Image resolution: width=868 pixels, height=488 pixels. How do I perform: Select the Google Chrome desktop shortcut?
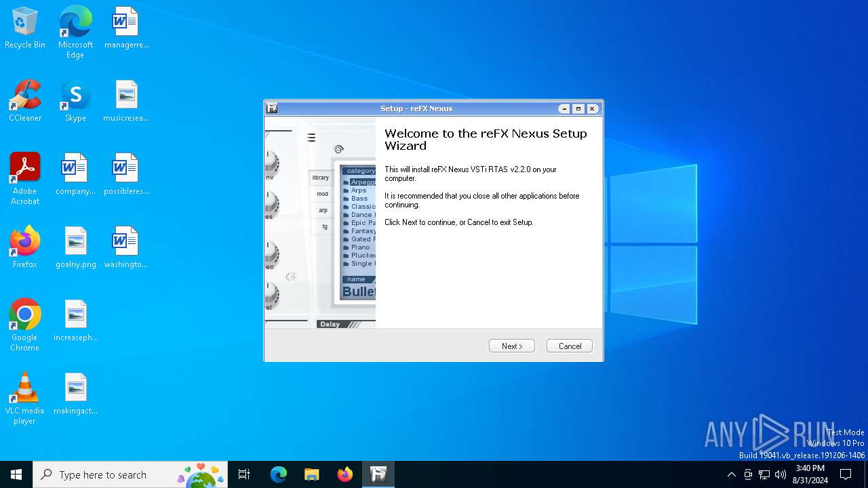pos(25,325)
